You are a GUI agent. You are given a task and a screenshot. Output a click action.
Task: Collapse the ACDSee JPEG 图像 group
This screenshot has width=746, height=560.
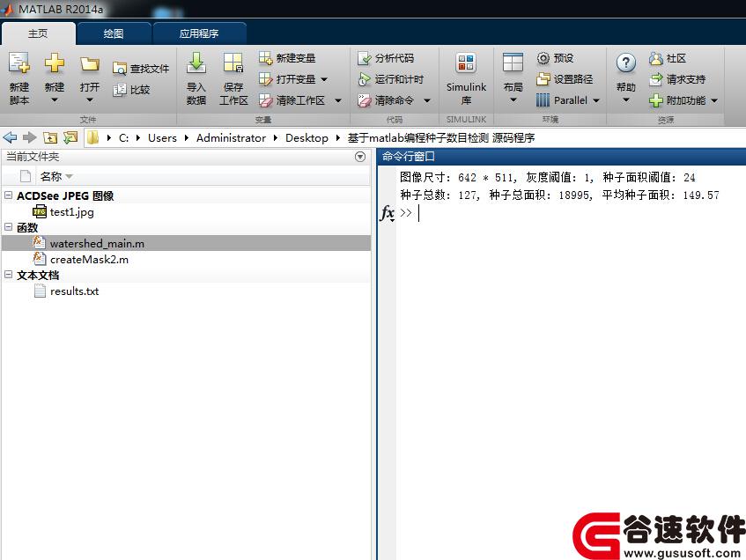coord(9,195)
